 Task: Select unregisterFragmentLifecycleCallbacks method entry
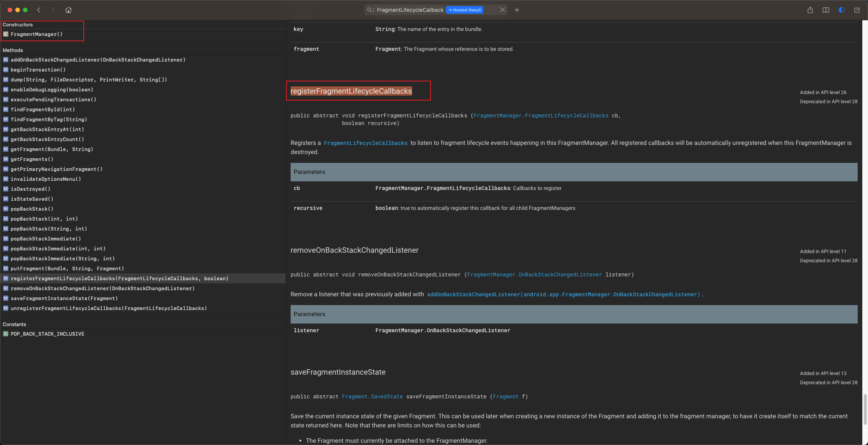[x=109, y=309]
